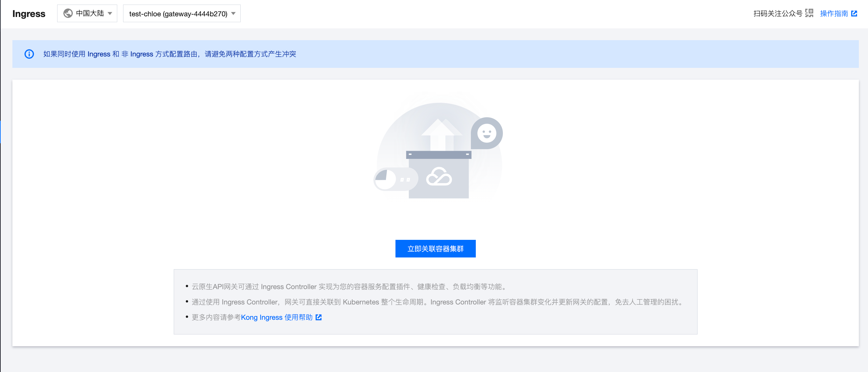Viewport: 868px width, 372px height.
Task: Click external-link icon after Kong Ingress 使用帮助
Action: 318,317
